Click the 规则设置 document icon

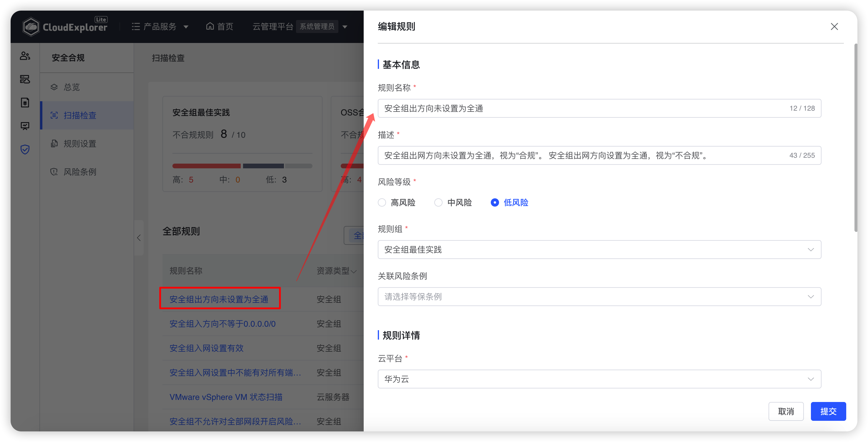point(54,144)
